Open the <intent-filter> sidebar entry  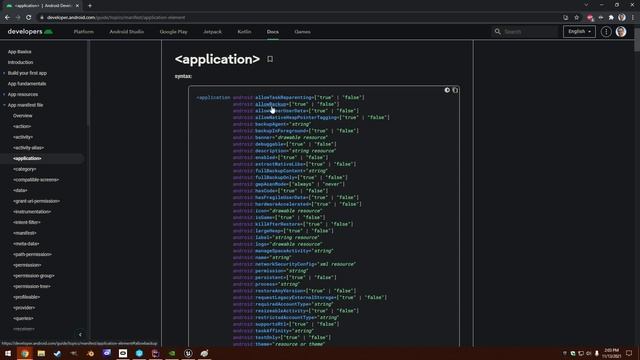[27, 222]
